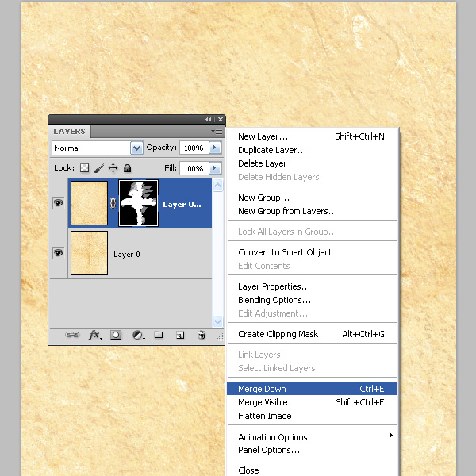Click layers list scroll down arrow
This screenshot has height=476, width=476.
click(217, 321)
